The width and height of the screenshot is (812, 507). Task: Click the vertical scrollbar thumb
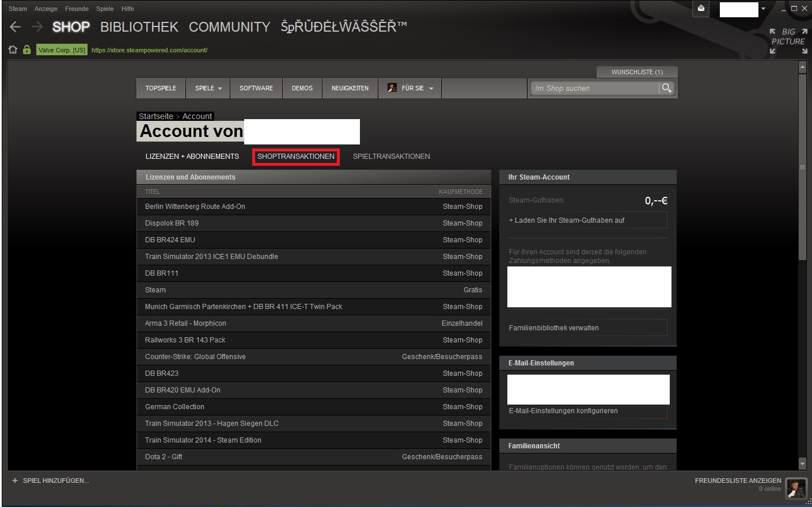803,167
